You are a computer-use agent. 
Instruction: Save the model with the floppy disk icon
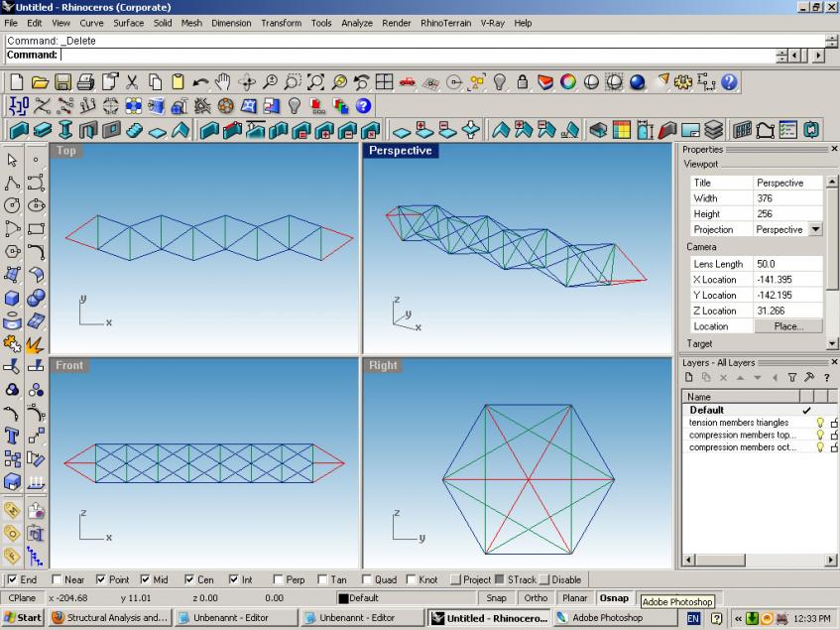click(62, 82)
